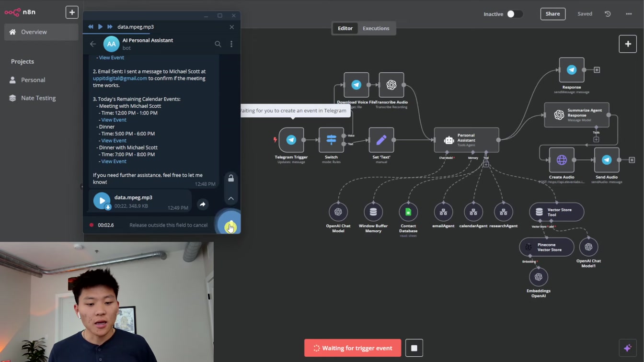Open the AI assistant sparkle button

(x=628, y=348)
